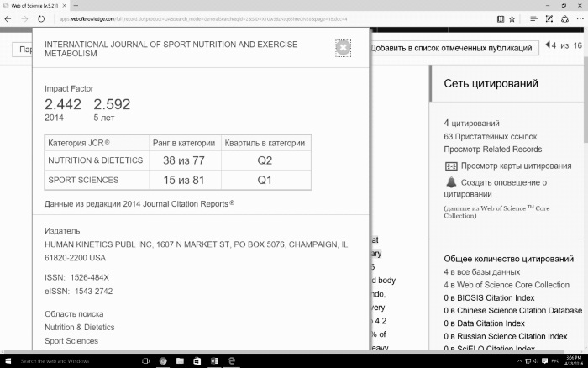Click the Journal Citation Reports data note
Screen dimensions: 588x368
coord(139,203)
